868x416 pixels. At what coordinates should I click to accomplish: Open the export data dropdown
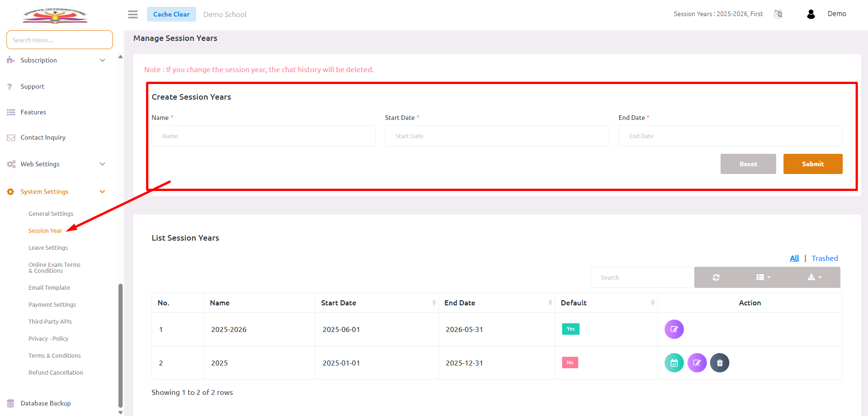click(814, 277)
